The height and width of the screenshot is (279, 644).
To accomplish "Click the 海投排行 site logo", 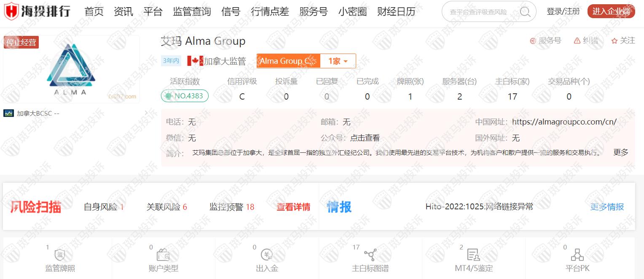I will click(37, 11).
